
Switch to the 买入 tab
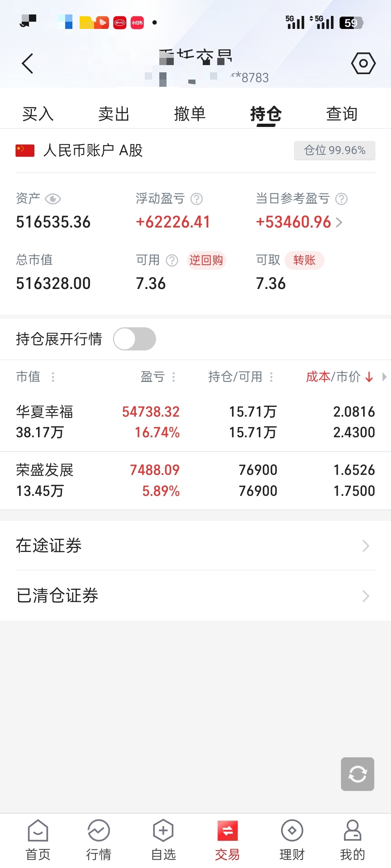point(38,114)
